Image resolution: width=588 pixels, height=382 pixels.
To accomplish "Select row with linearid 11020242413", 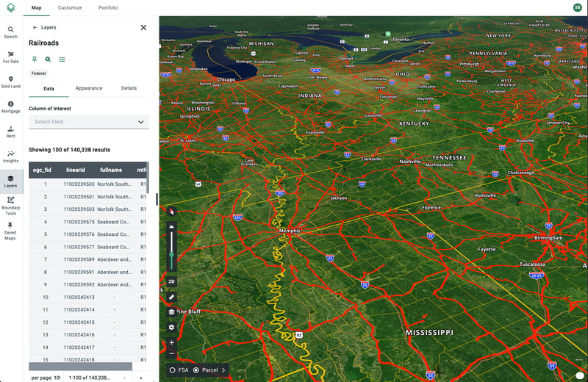I will coord(87,298).
